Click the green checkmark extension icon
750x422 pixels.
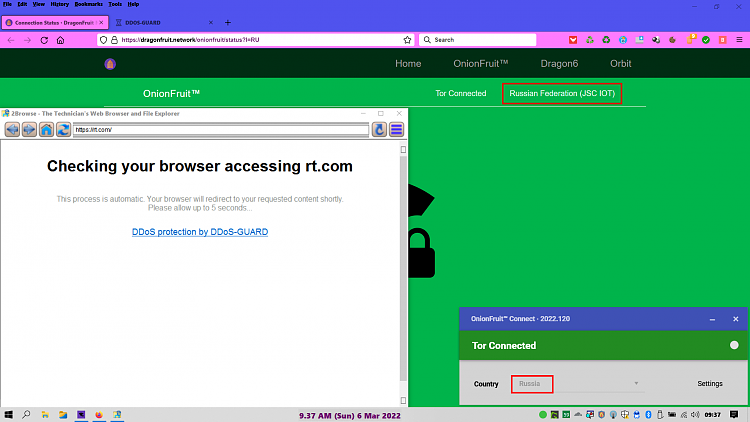706,40
